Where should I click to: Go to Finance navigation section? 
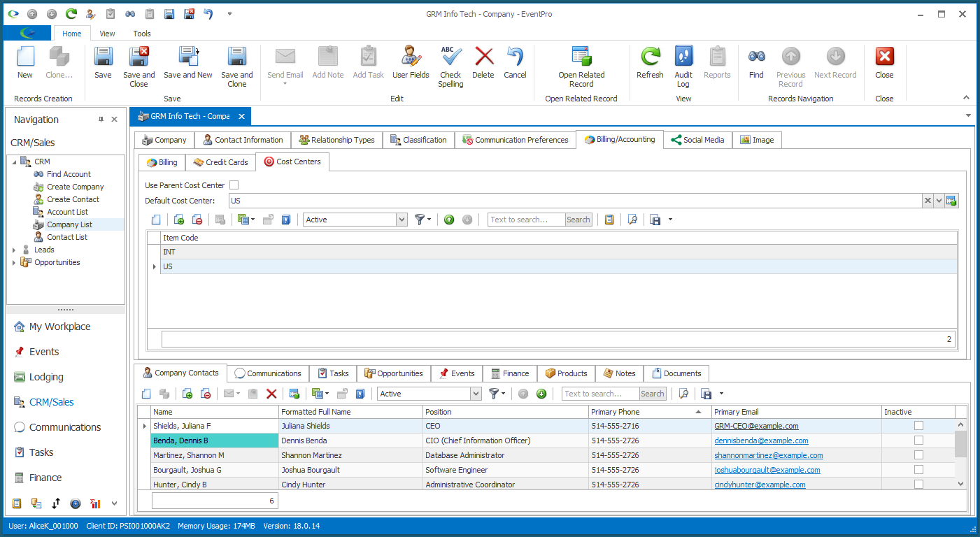point(45,478)
